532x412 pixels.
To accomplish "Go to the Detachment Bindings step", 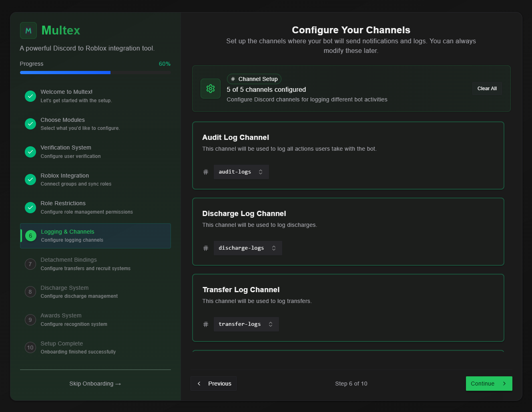I will click(95, 264).
